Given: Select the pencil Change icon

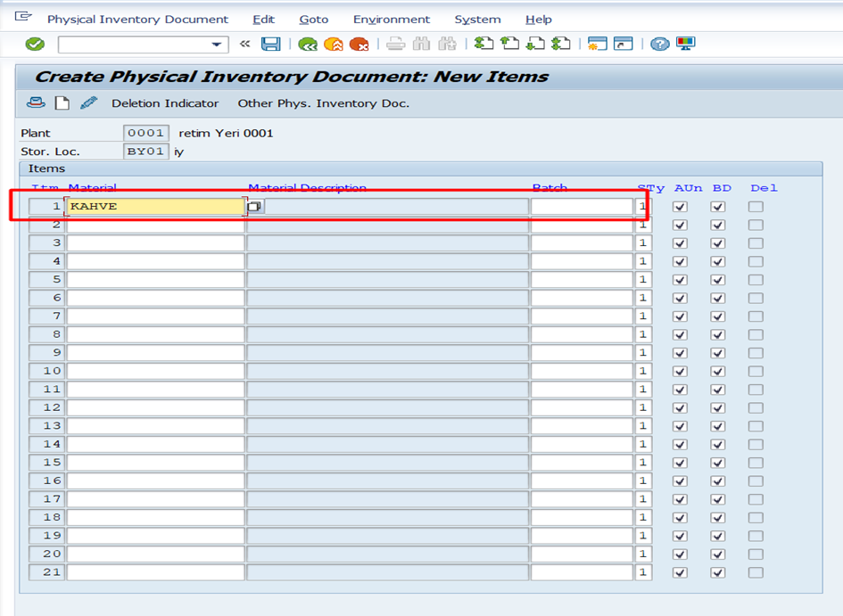Looking at the screenshot, I should click(88, 103).
